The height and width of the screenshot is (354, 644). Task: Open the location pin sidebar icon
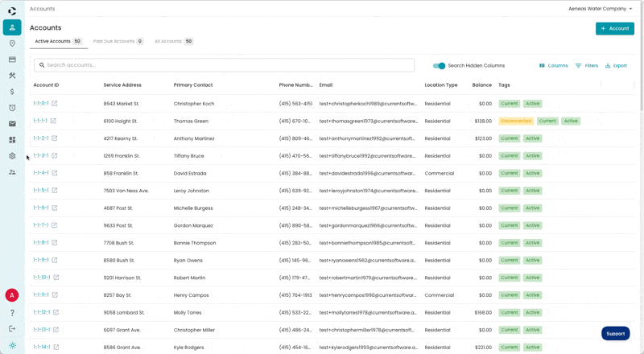pyautogui.click(x=12, y=43)
